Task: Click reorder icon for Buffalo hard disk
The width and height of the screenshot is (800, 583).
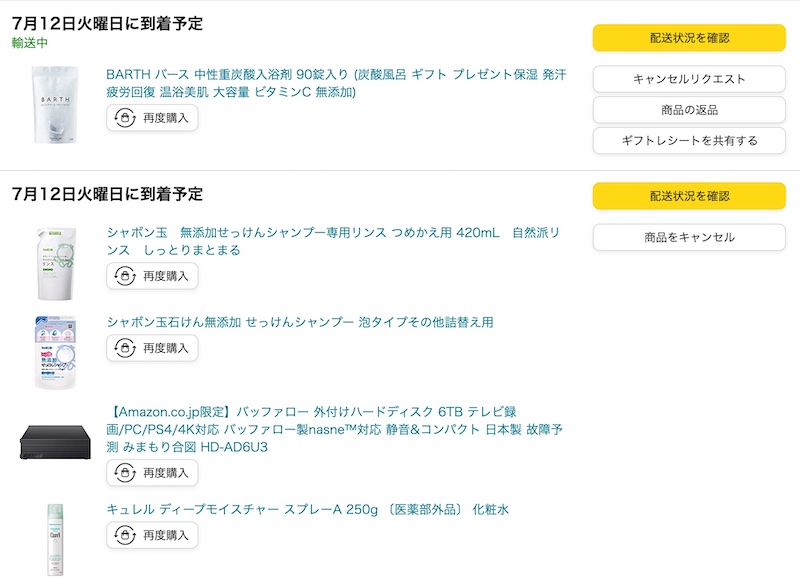Action: [x=125, y=473]
